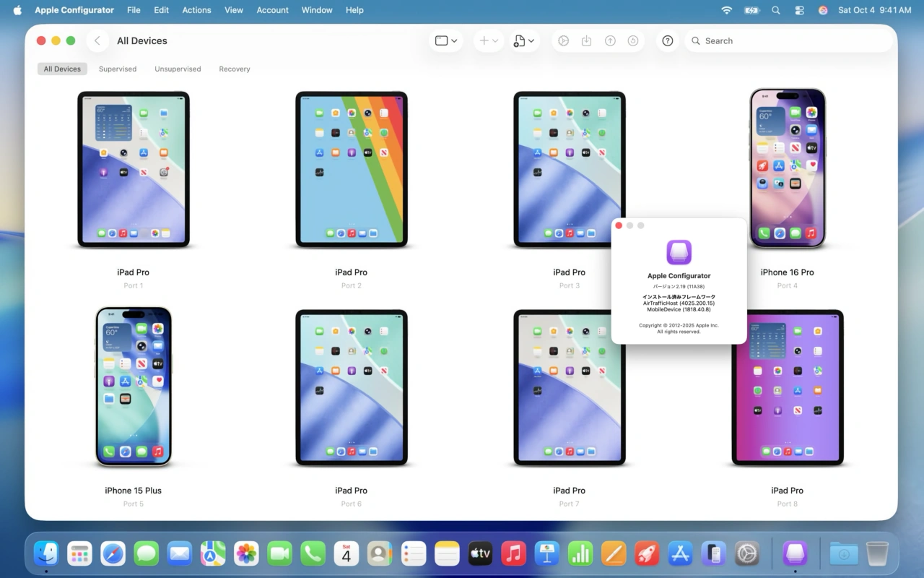Click the back navigation arrow button
The image size is (924, 578).
click(x=97, y=40)
